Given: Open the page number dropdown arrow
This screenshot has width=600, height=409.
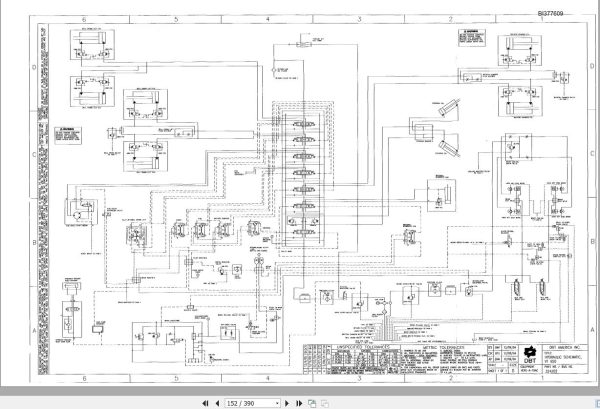Looking at the screenshot, I should [277, 404].
